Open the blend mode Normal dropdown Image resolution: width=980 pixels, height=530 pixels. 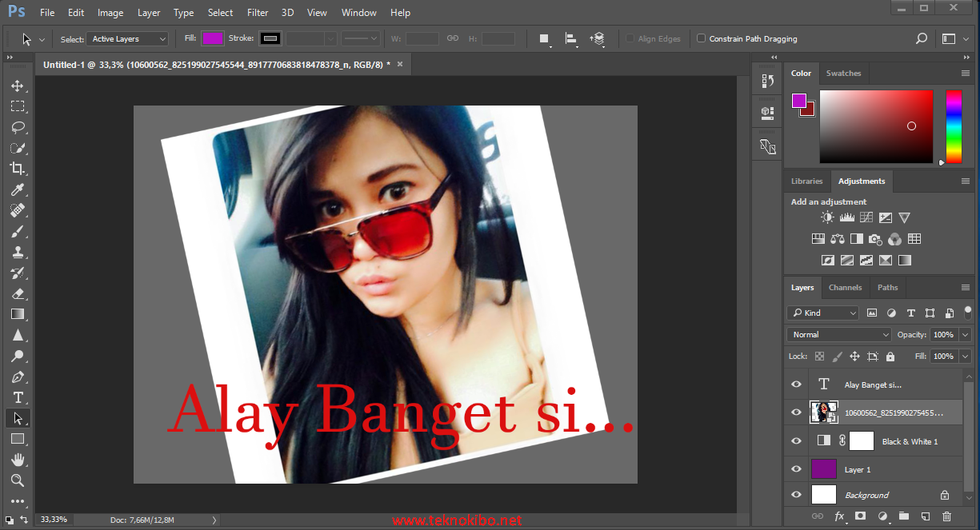point(839,335)
